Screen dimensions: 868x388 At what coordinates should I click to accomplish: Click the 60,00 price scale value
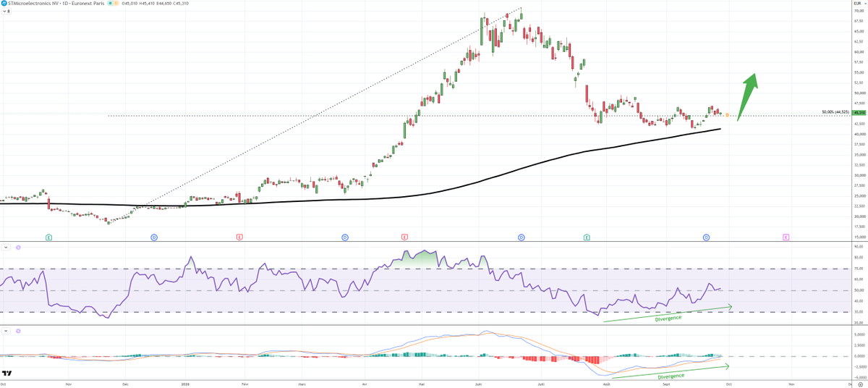point(859,52)
